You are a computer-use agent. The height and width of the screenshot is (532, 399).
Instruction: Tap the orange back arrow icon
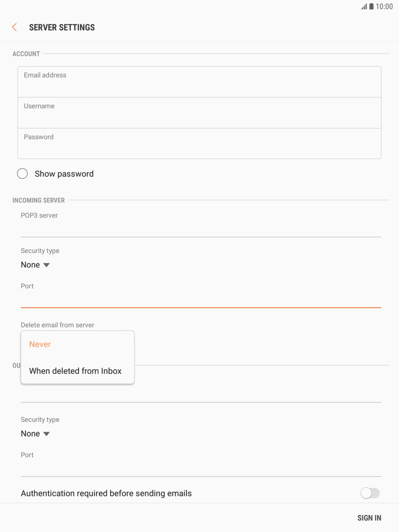14,27
